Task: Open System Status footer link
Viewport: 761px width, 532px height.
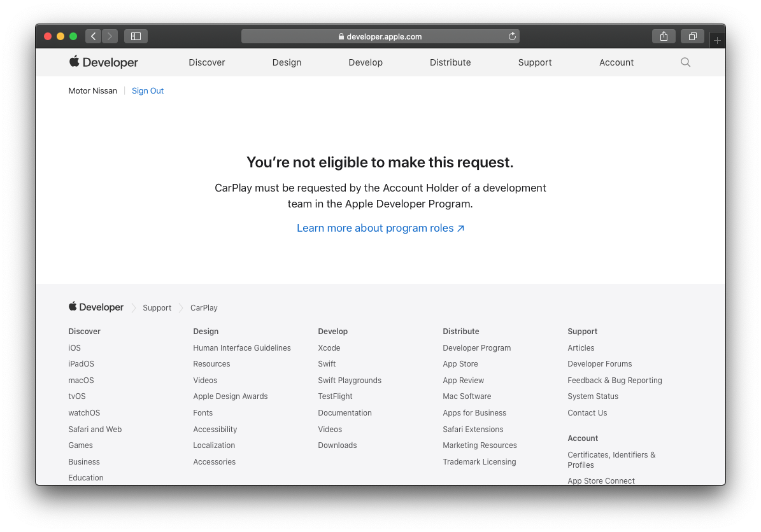Action: 593,396
